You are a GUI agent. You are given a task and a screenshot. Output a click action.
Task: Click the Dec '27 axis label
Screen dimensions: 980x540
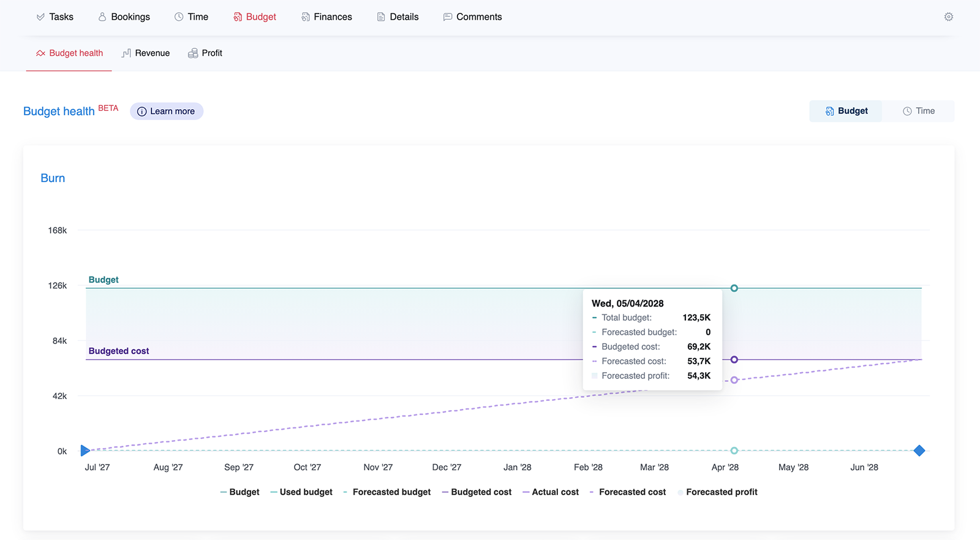447,468
